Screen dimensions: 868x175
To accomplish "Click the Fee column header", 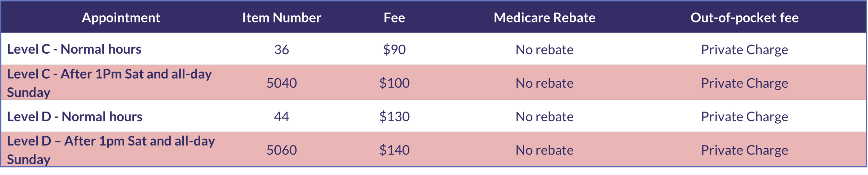I will tap(394, 18).
